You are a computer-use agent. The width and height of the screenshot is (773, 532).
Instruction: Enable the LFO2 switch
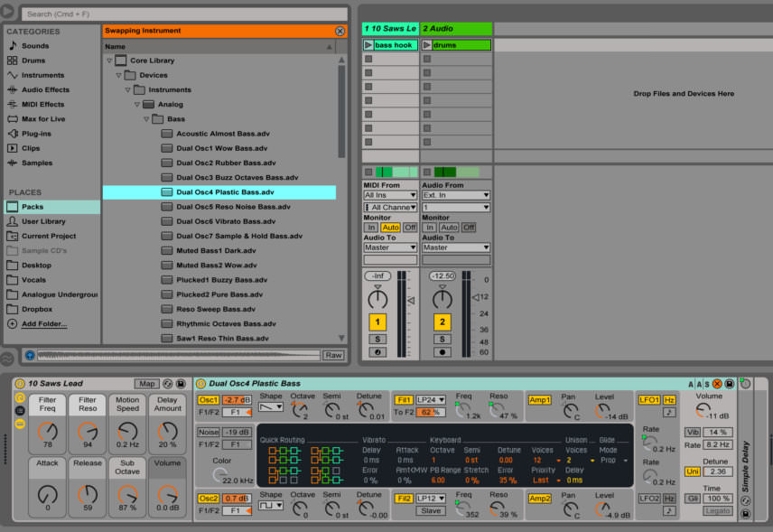(x=648, y=499)
